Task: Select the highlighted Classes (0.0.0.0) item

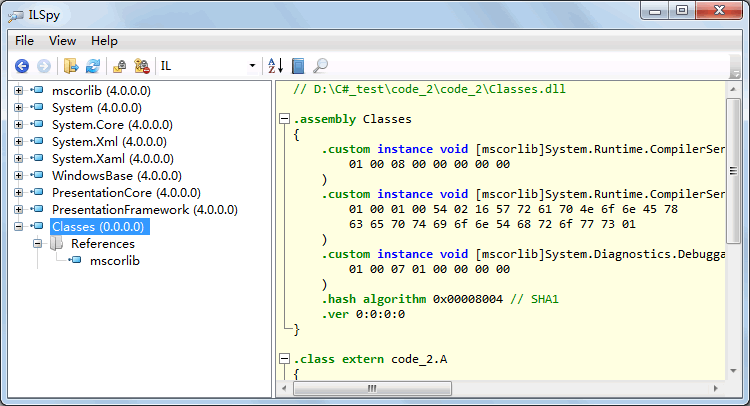Action: (x=99, y=227)
